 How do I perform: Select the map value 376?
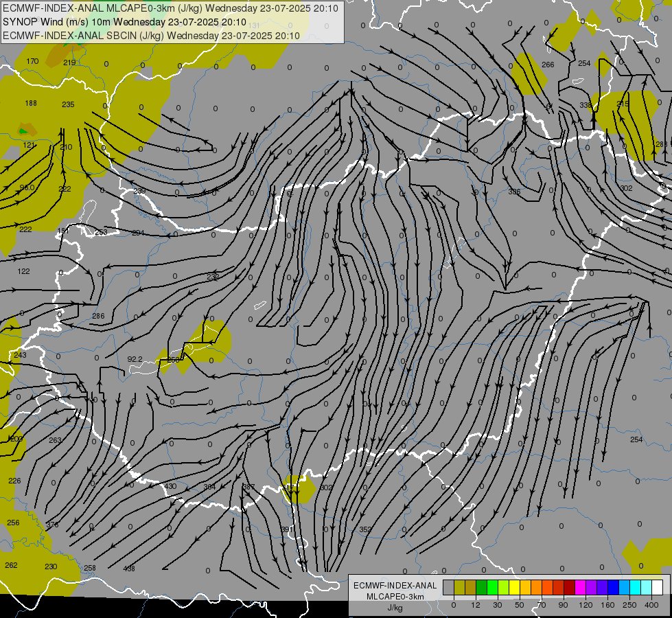click(x=52, y=525)
